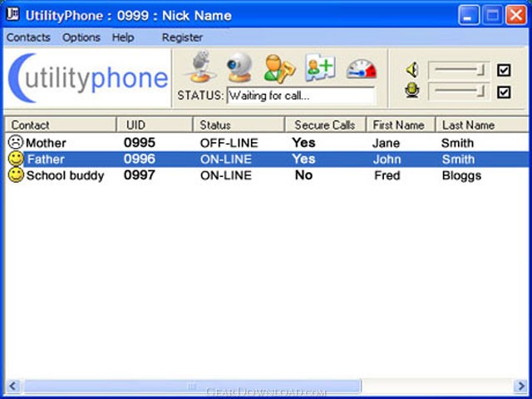Sort by the Status column header
Image resolution: width=532 pixels, height=399 pixels.
[x=239, y=125]
